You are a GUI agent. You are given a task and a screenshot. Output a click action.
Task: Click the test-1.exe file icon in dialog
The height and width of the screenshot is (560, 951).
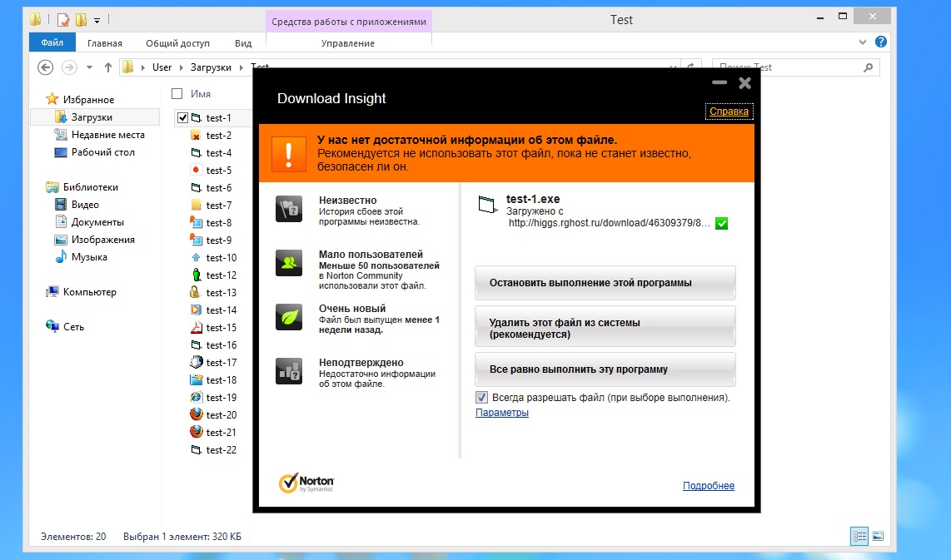tap(488, 205)
